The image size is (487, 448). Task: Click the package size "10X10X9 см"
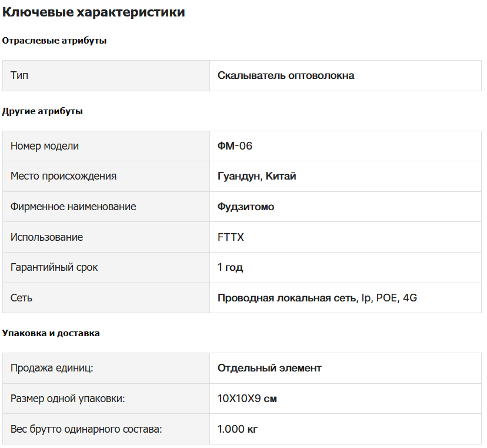pyautogui.click(x=247, y=399)
